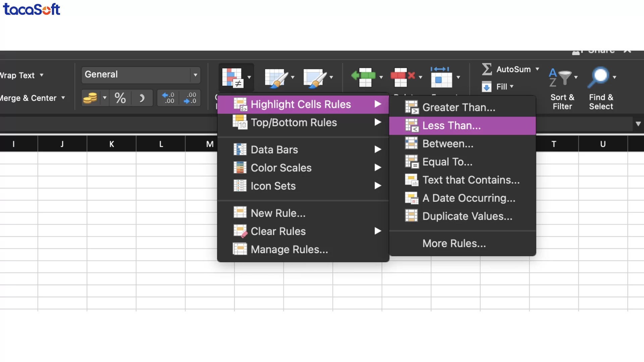Choose the Less Than rule
644x362 pixels.
coord(451,125)
